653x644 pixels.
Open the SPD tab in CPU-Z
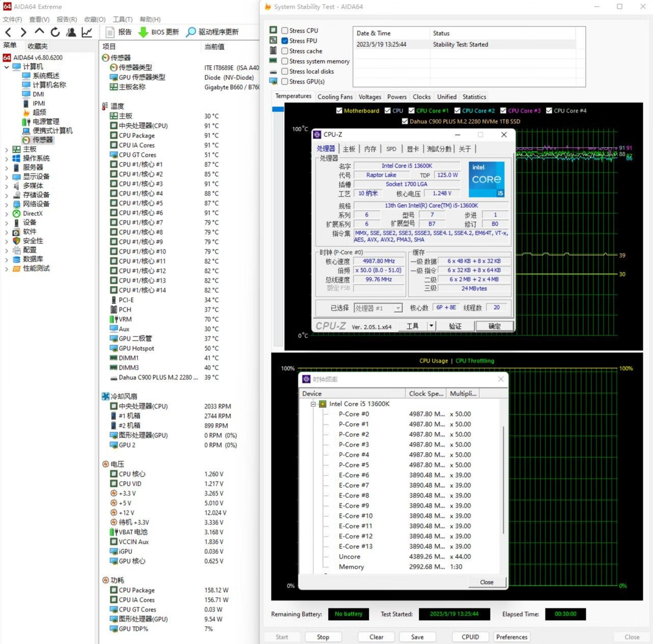(391, 149)
